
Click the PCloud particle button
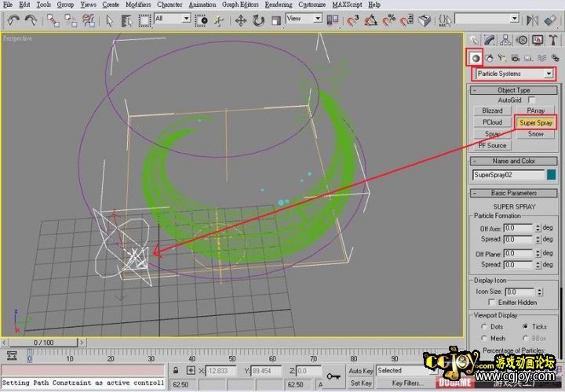pyautogui.click(x=492, y=122)
